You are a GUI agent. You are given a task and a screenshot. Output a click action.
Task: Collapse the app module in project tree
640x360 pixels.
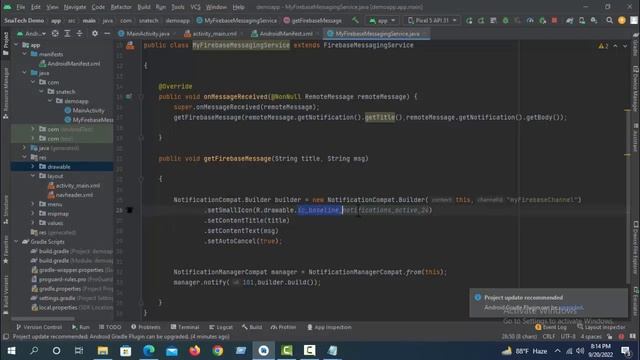point(16,45)
